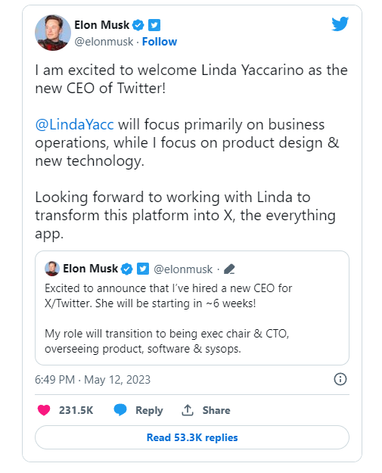Image resolution: width=382 pixels, height=473 pixels.
Task: Click the 6:49 PM · May 12, 2023 timestamp
Action: [x=93, y=380]
